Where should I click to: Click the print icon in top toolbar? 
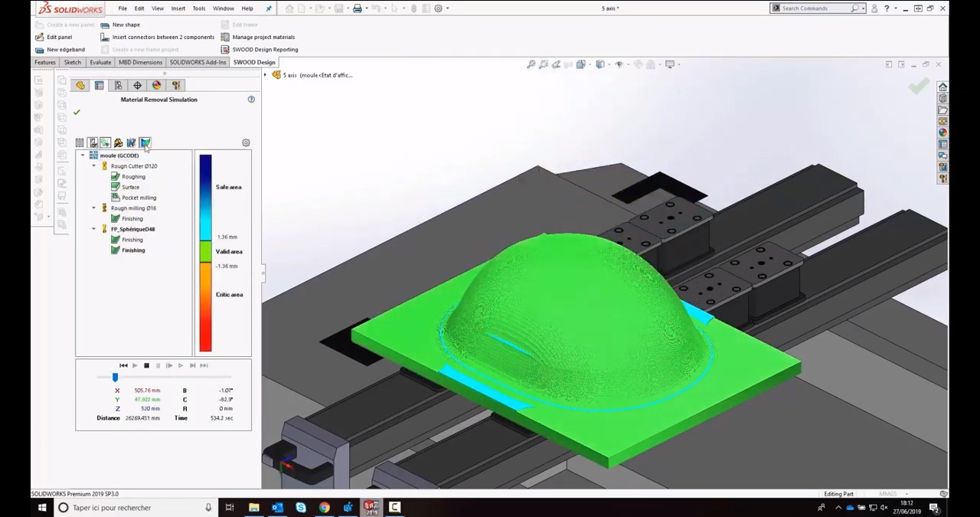(357, 8)
